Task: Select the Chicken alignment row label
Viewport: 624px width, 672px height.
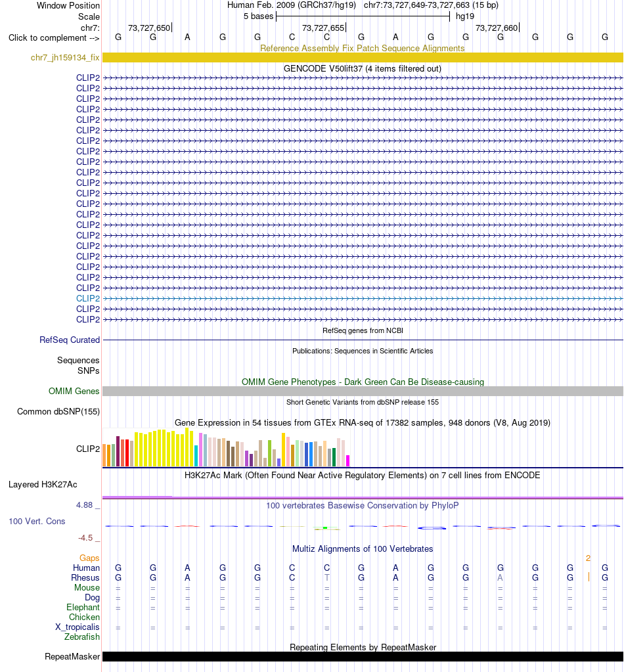Action: pyautogui.click(x=85, y=617)
